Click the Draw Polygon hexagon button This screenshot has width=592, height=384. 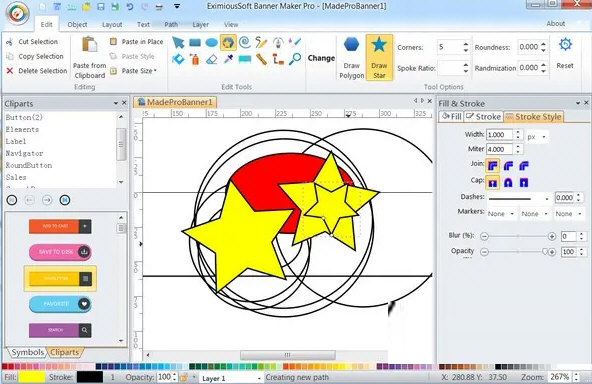click(352, 57)
